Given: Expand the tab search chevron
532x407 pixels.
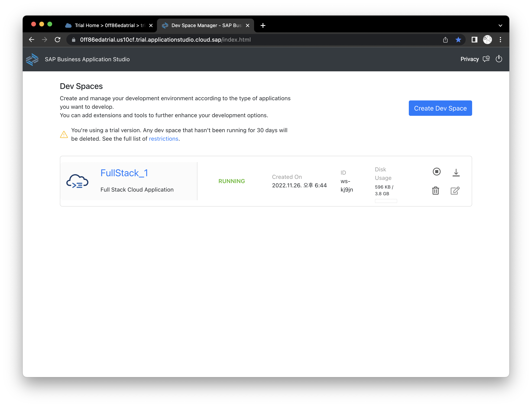Looking at the screenshot, I should [500, 25].
